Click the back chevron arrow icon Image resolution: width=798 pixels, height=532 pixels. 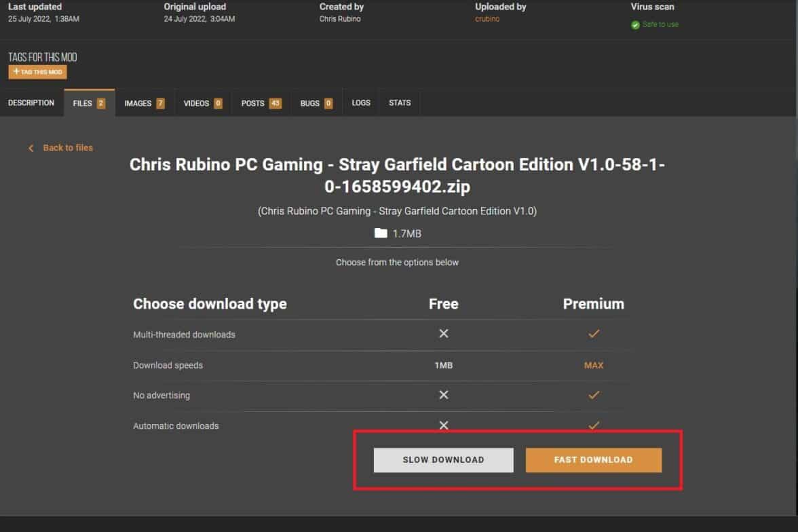tap(31, 148)
